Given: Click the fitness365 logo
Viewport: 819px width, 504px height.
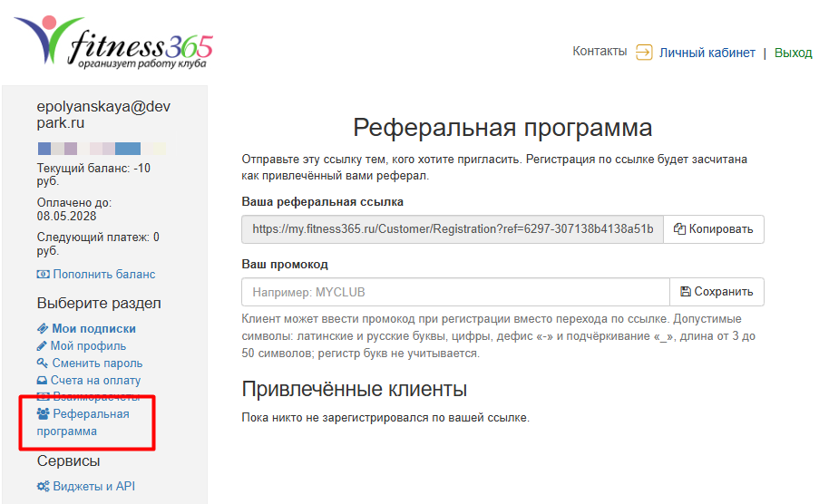Looking at the screenshot, I should 113,41.
